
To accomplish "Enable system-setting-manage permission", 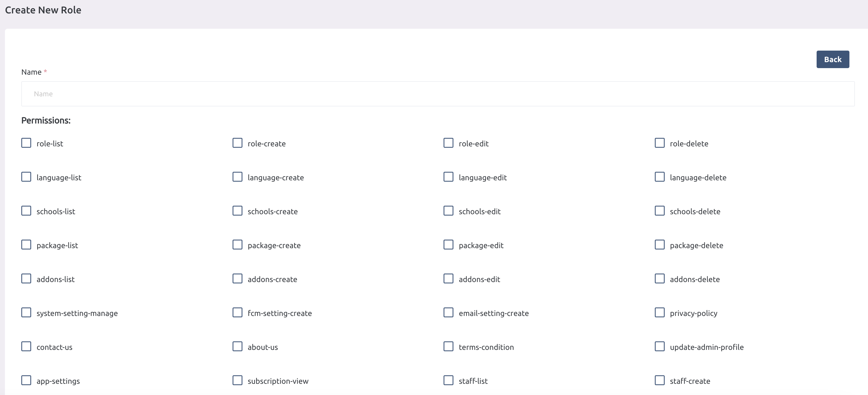I will (26, 313).
